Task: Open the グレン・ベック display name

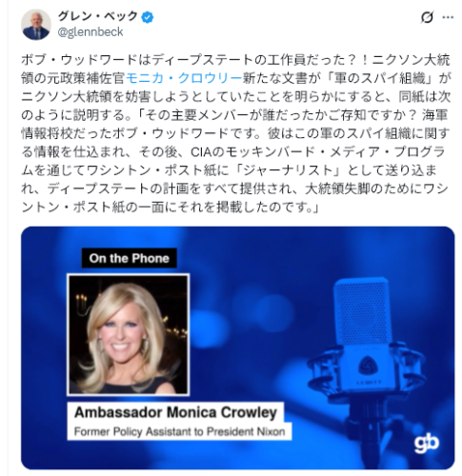Action: click(x=98, y=16)
